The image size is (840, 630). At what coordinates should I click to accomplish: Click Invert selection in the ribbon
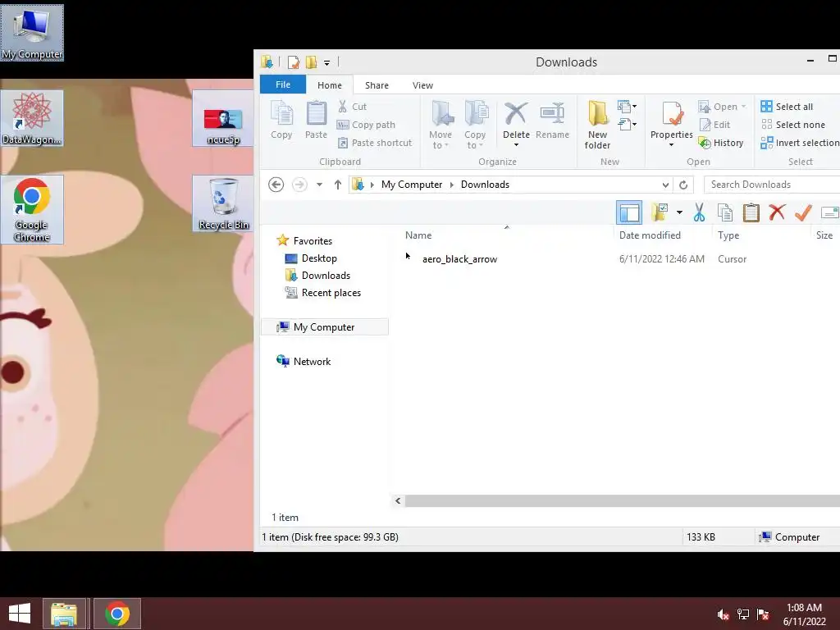(800, 143)
